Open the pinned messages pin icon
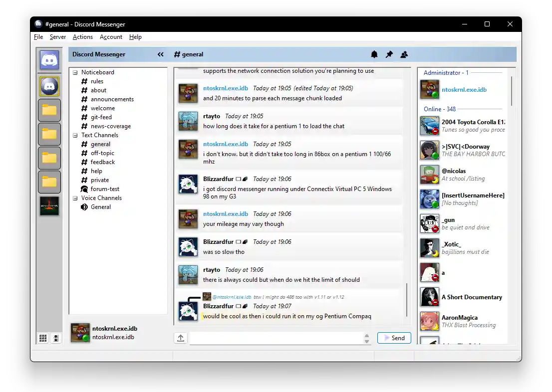Viewport: 552px width, 392px height. click(389, 54)
